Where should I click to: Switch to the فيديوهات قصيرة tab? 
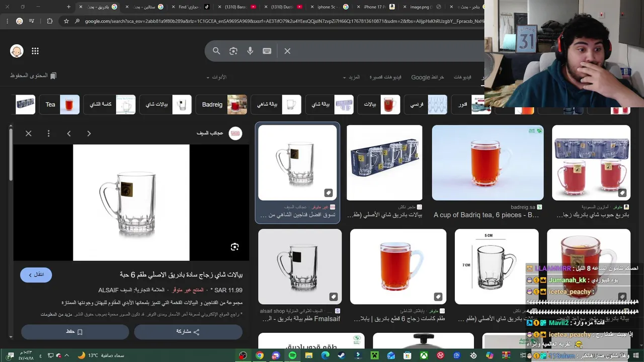coord(385,77)
